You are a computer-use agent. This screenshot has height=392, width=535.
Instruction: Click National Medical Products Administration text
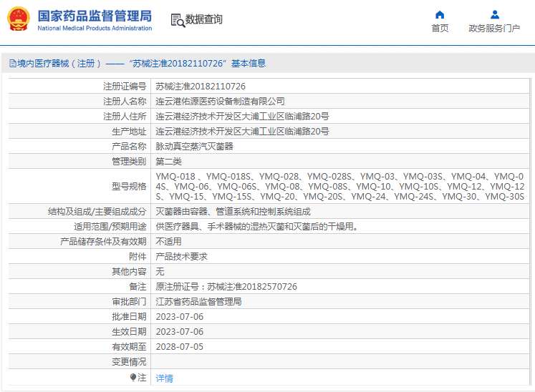click(95, 29)
